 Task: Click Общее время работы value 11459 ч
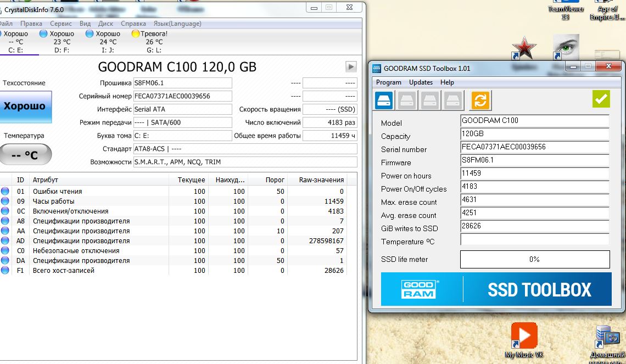click(x=330, y=136)
